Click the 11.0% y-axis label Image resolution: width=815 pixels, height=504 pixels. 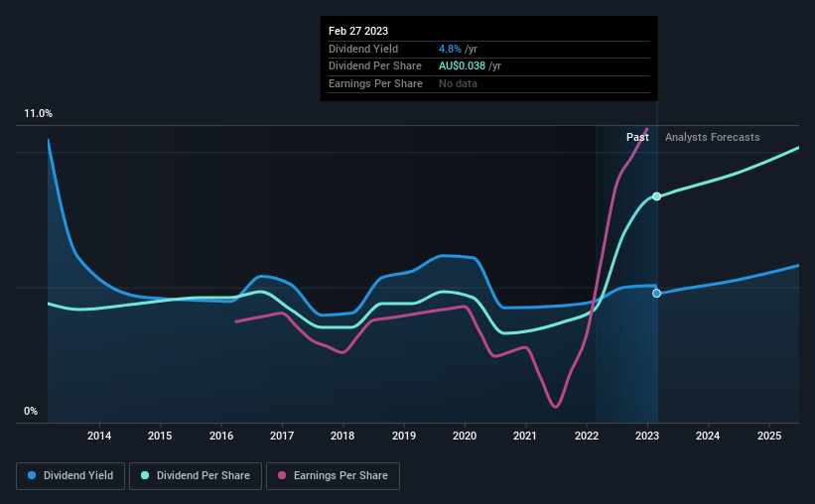point(39,114)
